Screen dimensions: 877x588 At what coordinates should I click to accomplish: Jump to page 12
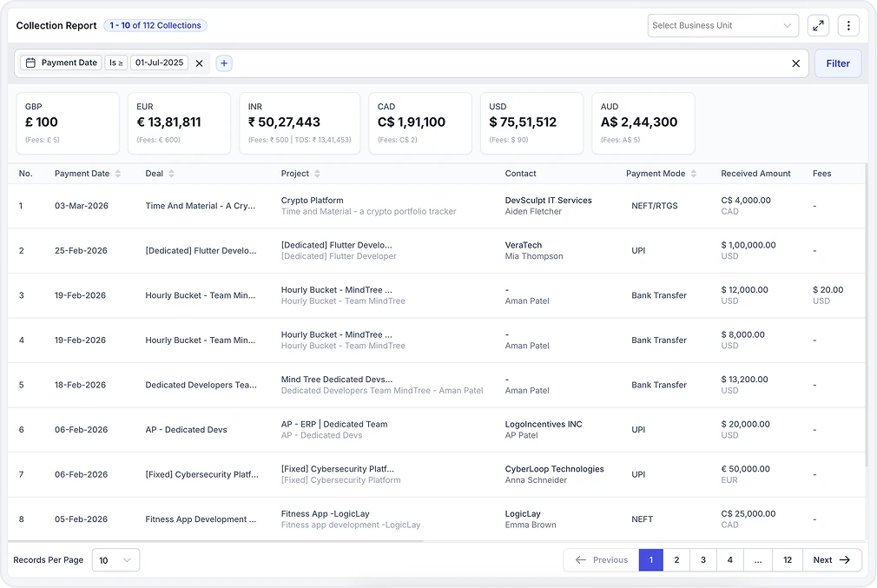point(787,560)
